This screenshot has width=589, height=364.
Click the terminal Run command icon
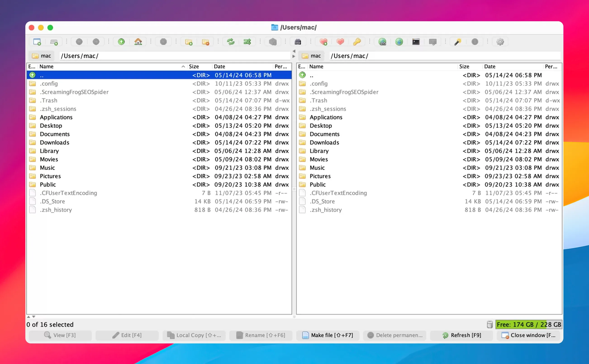tap(416, 42)
